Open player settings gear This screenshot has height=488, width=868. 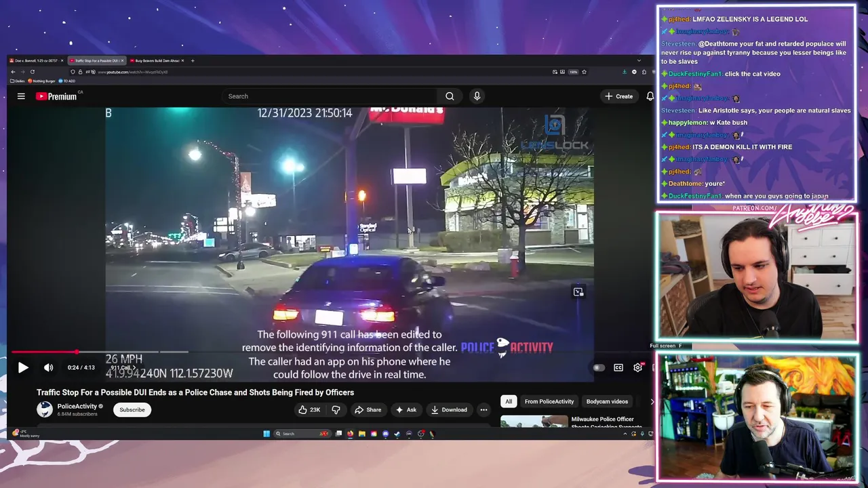[637, 367]
